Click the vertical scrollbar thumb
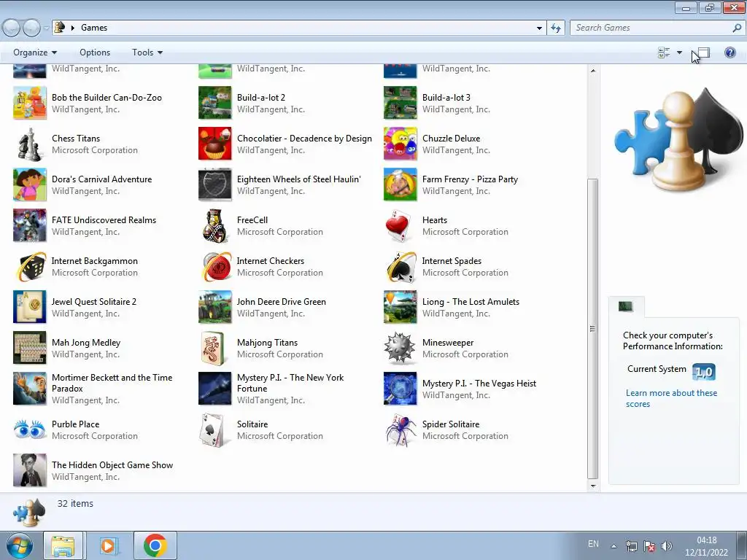The height and width of the screenshot is (560, 747). (x=592, y=329)
